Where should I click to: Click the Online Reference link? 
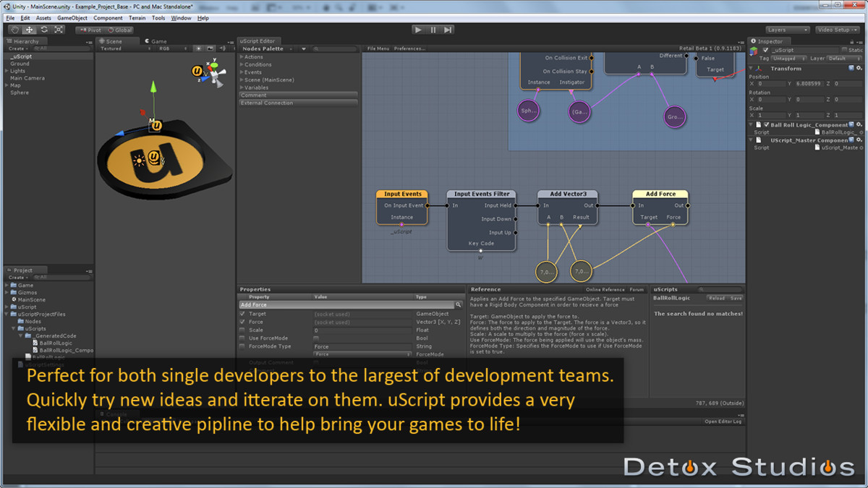(x=605, y=289)
